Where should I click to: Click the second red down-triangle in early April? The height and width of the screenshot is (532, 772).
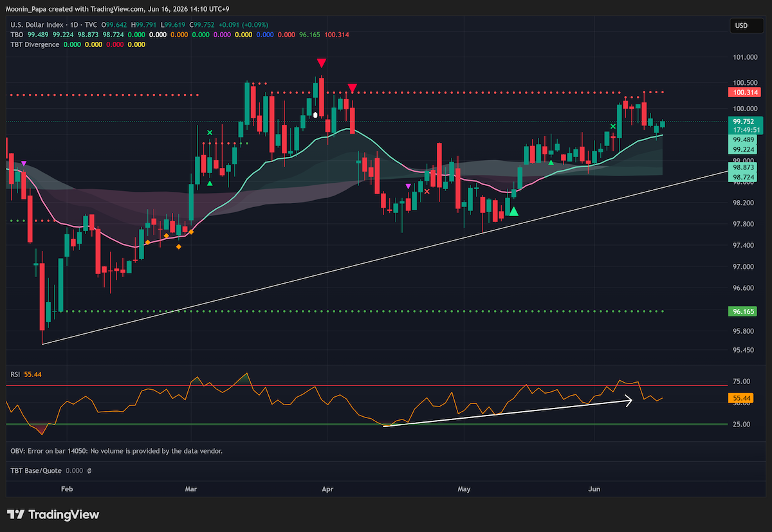pyautogui.click(x=352, y=87)
